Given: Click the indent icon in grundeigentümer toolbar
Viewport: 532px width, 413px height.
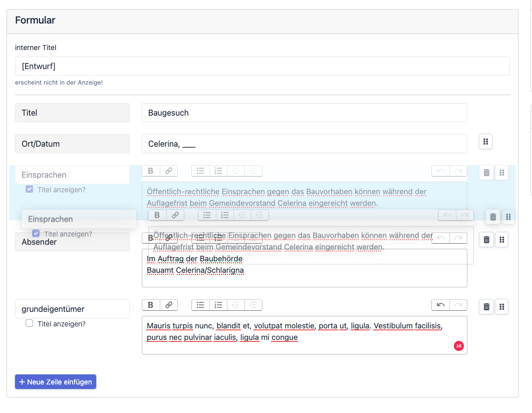Looking at the screenshot, I should [253, 305].
